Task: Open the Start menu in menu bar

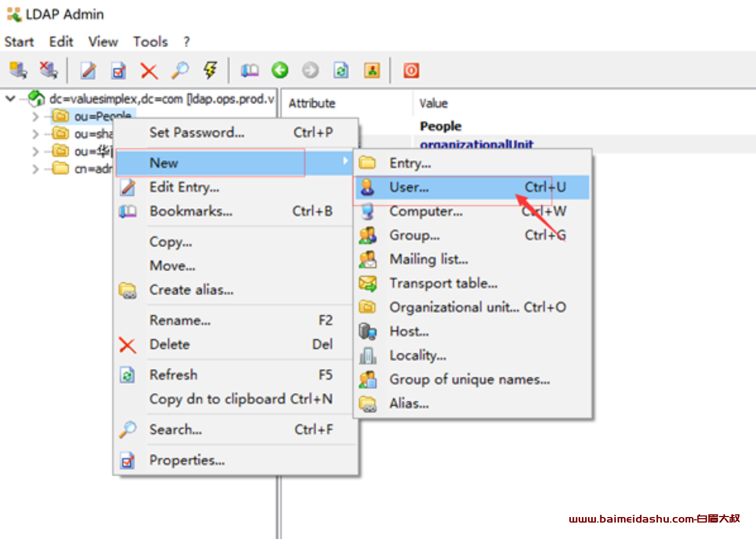Action: point(19,42)
